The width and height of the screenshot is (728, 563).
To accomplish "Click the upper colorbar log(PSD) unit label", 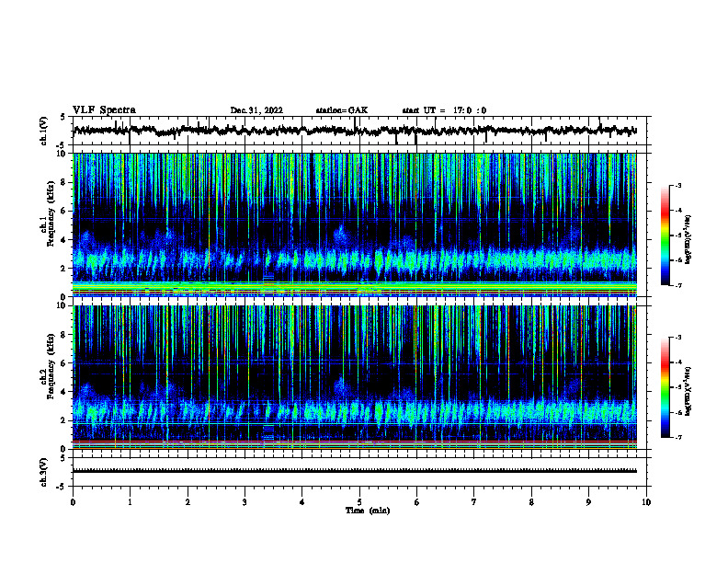I will point(688,239).
